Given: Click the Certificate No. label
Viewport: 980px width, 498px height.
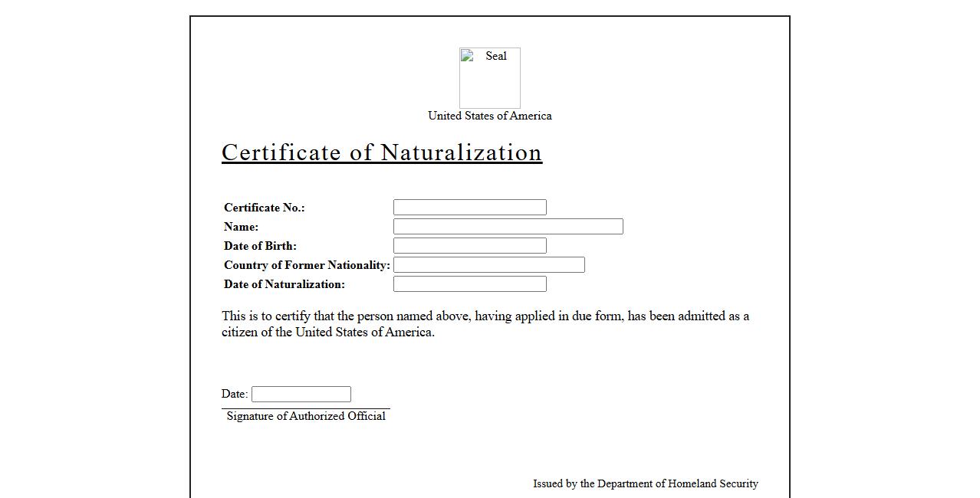Looking at the screenshot, I should pos(264,208).
